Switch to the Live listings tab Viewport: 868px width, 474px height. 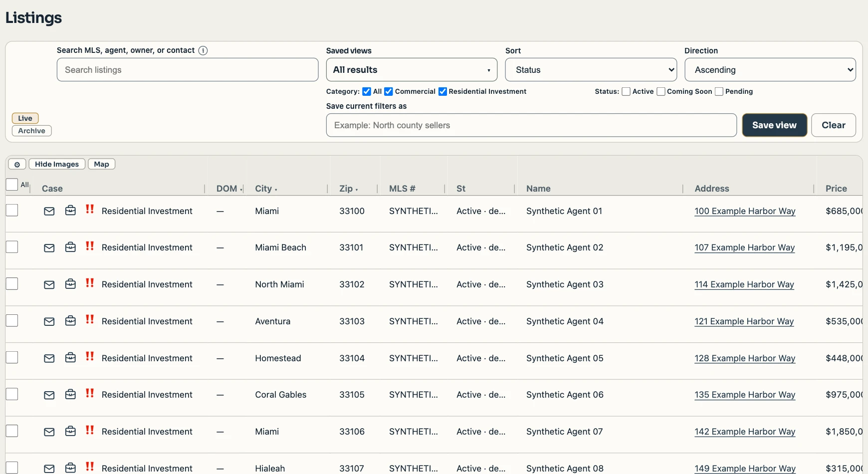pos(25,118)
